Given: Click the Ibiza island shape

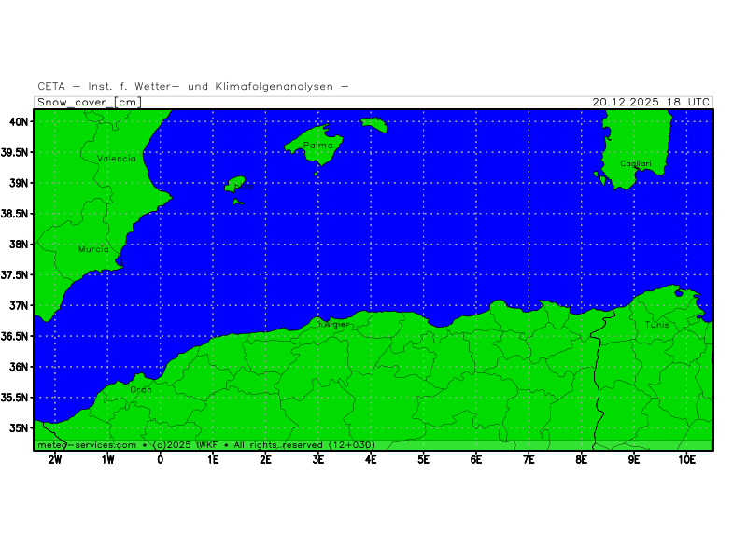Looking at the screenshot, I should coord(236,184).
